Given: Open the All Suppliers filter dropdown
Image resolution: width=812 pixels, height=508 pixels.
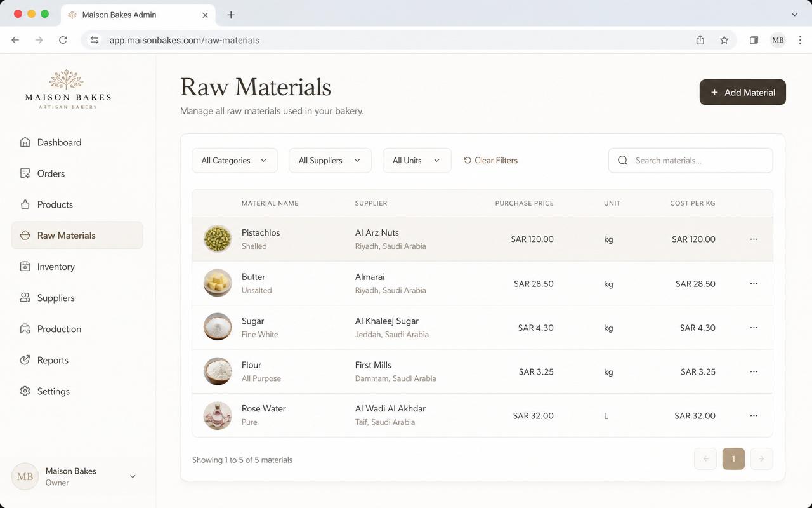Looking at the screenshot, I should [330, 161].
